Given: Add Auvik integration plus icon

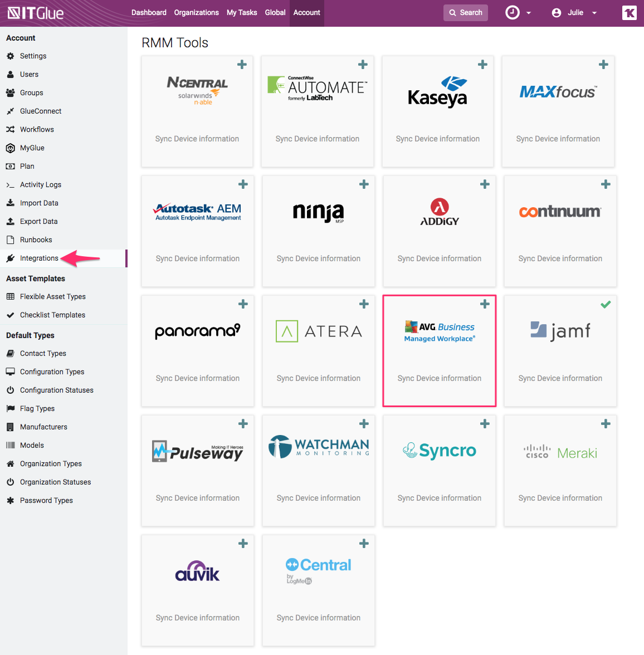Looking at the screenshot, I should (243, 544).
